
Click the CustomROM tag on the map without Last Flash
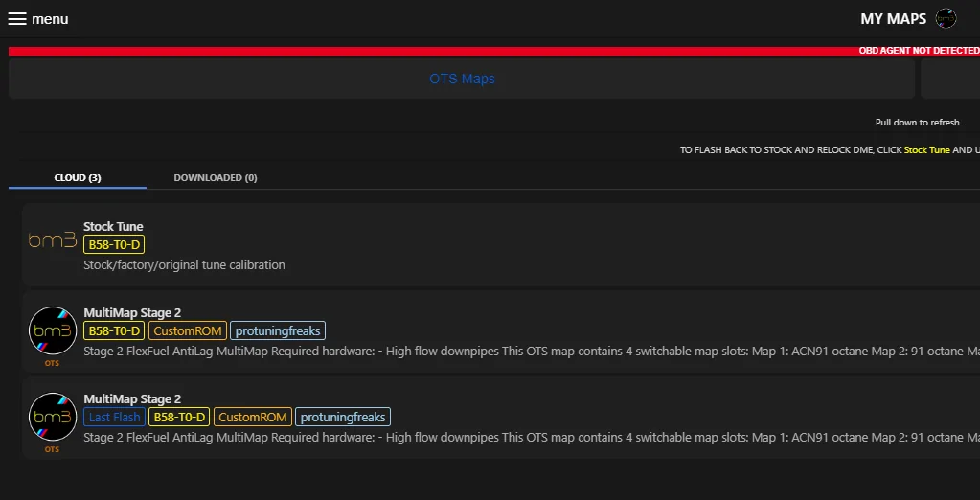pos(188,330)
